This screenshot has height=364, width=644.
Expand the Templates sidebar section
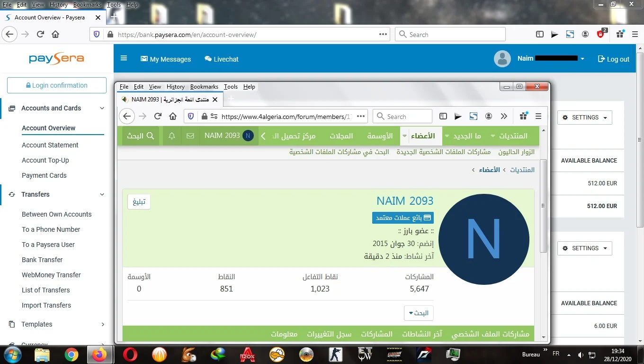[103, 324]
